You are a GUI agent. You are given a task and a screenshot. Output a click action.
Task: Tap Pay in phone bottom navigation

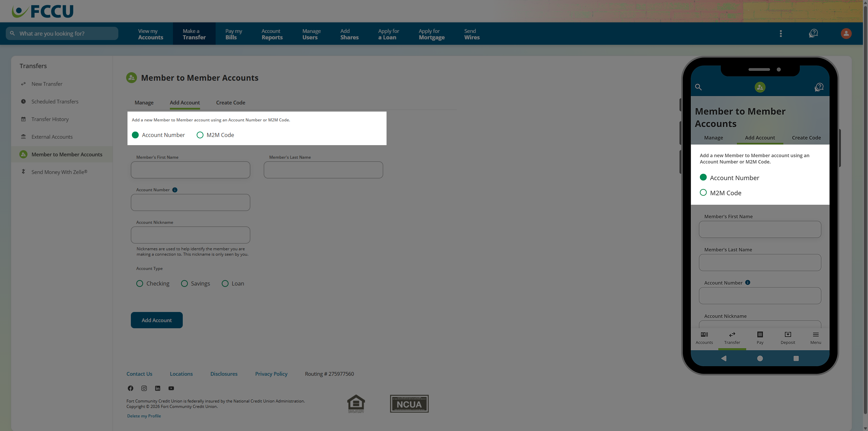[x=760, y=338]
